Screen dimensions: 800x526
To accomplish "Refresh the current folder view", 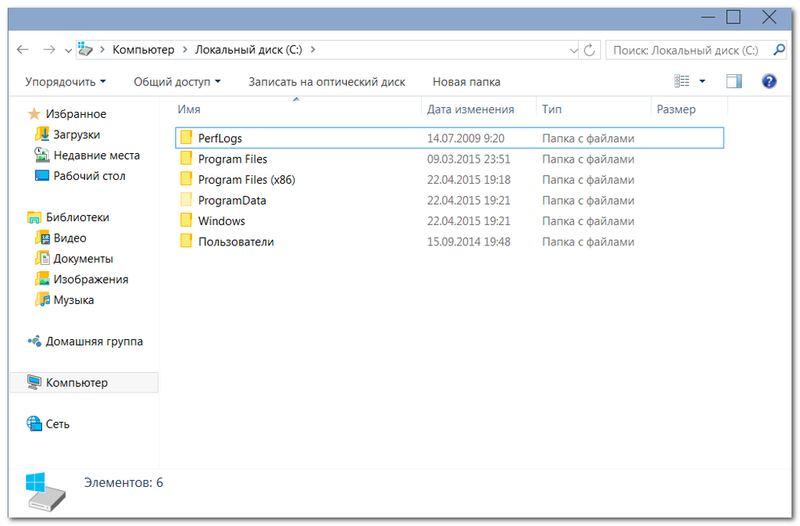I will (x=592, y=49).
